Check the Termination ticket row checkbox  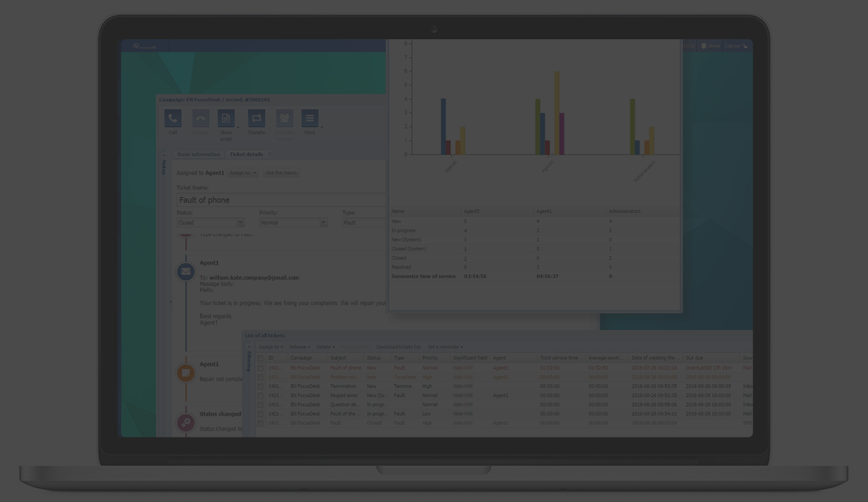point(260,386)
